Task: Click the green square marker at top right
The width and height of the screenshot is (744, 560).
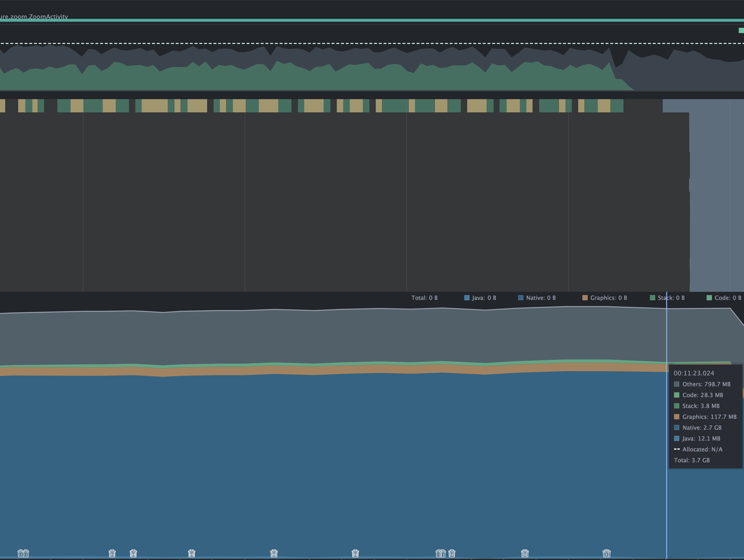Action: (741, 31)
